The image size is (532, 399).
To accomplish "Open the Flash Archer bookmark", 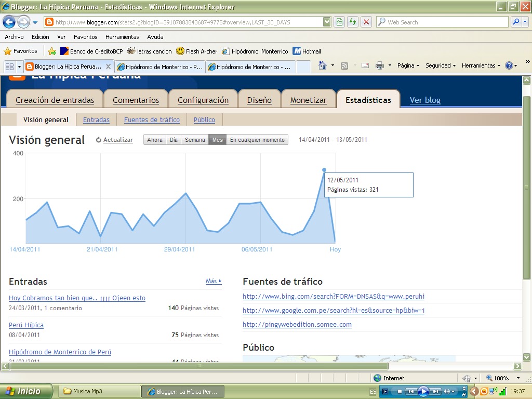I will 197,51.
